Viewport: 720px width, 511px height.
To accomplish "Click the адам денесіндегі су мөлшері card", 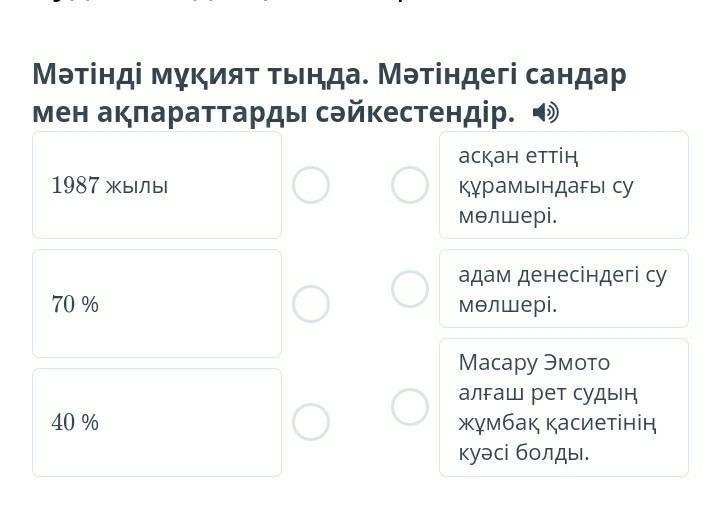I will pos(563,289).
